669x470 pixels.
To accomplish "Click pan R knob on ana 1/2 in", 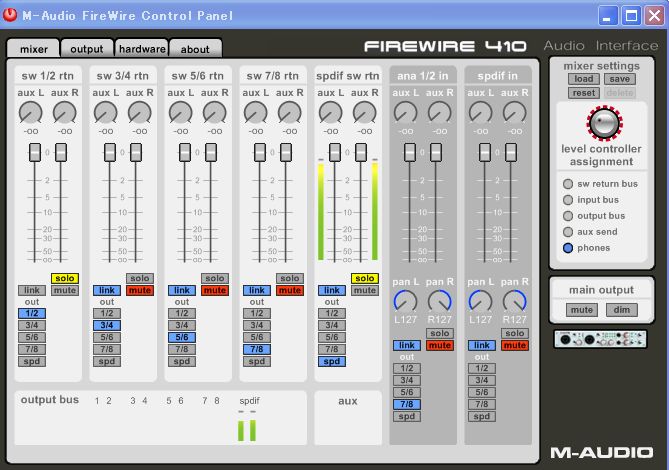I will pos(439,301).
